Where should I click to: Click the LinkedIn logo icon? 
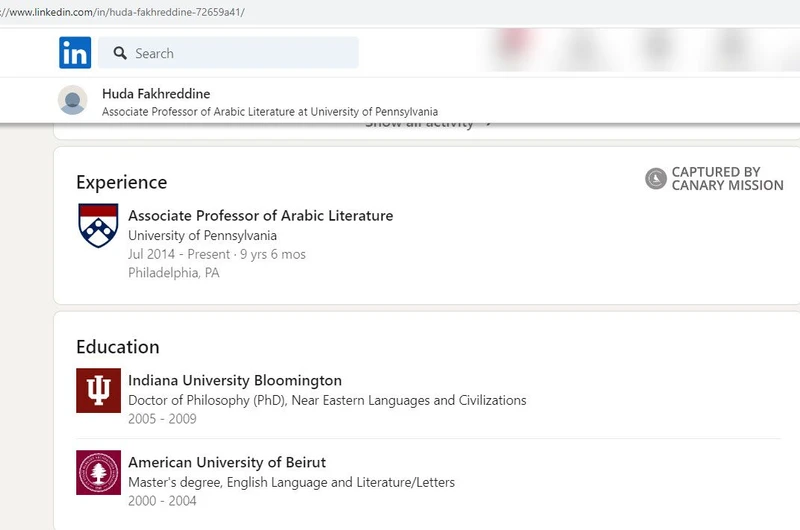pos(75,53)
